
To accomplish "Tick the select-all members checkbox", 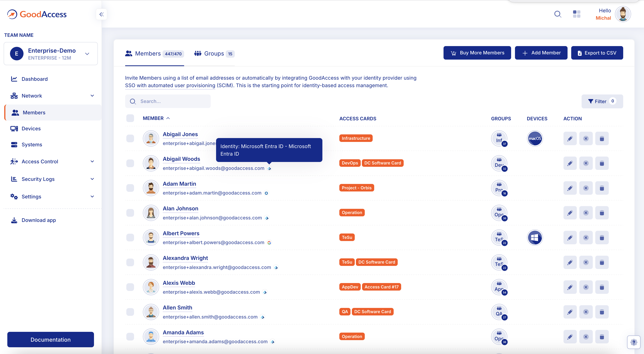I will tap(130, 118).
